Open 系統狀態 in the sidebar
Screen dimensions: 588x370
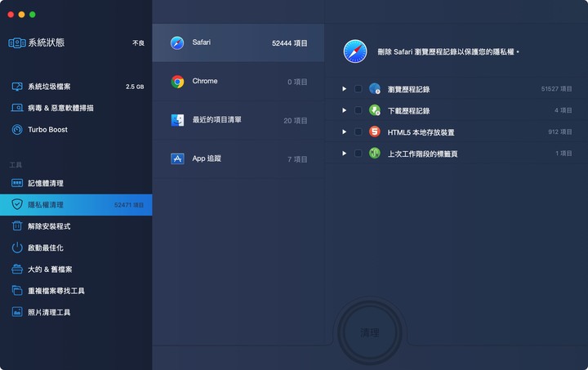[x=76, y=43]
